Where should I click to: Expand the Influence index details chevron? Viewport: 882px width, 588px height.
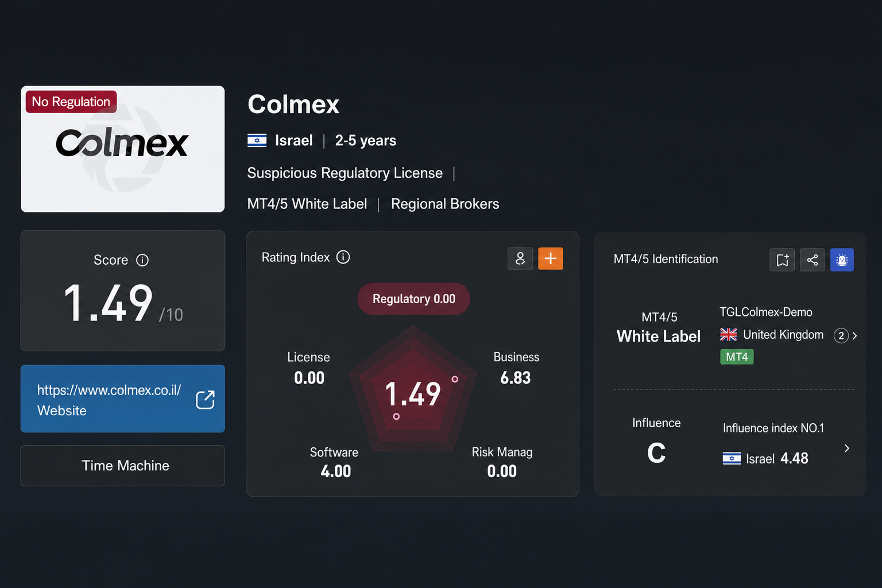(x=847, y=448)
